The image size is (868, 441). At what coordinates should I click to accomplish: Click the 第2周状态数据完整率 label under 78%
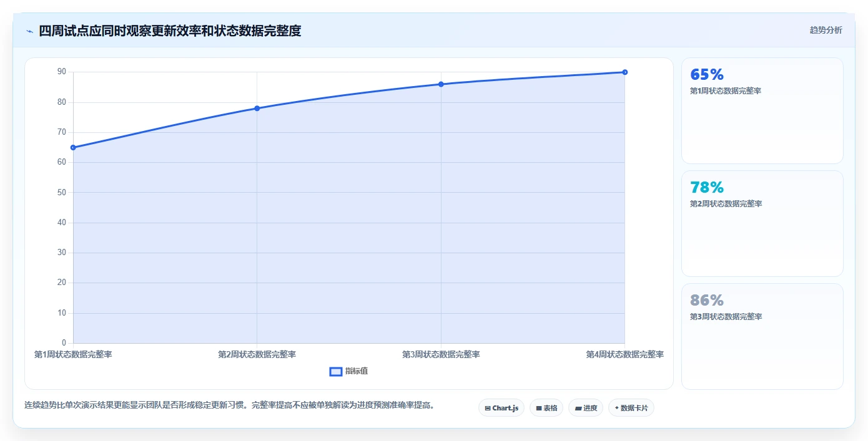click(726, 204)
